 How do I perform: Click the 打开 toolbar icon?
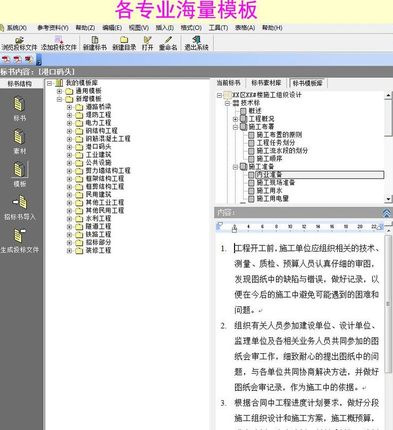click(147, 40)
